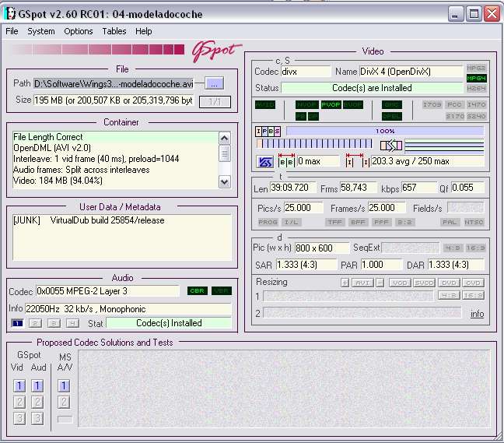The image size is (504, 443).
Task: Click GSpot Aud solution button 1
Action: click(37, 385)
